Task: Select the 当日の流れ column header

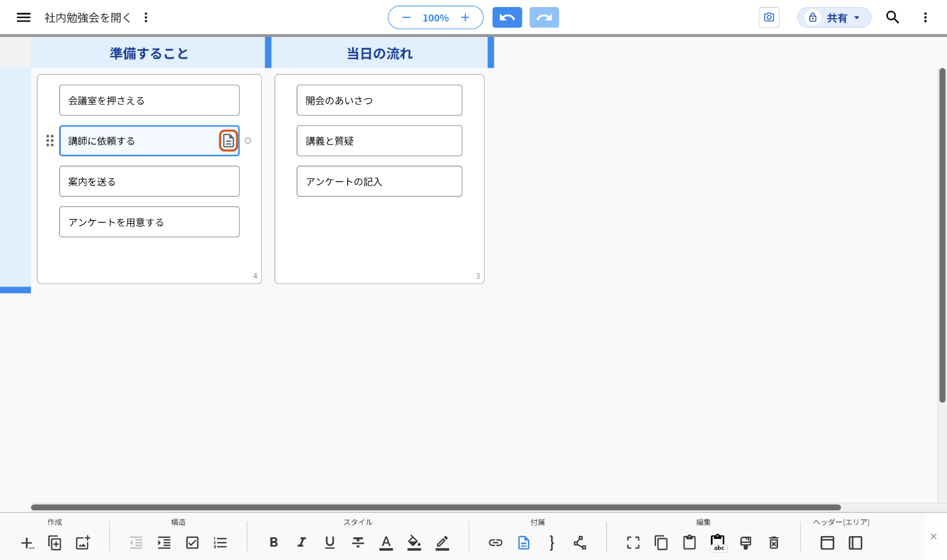Action: coord(380,53)
